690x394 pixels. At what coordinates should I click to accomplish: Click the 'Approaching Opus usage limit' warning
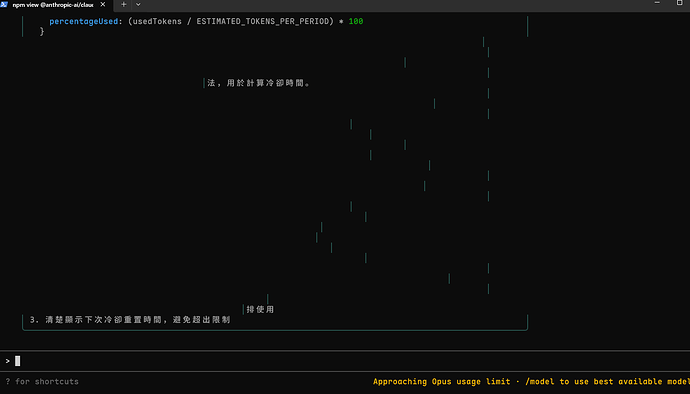(442, 382)
